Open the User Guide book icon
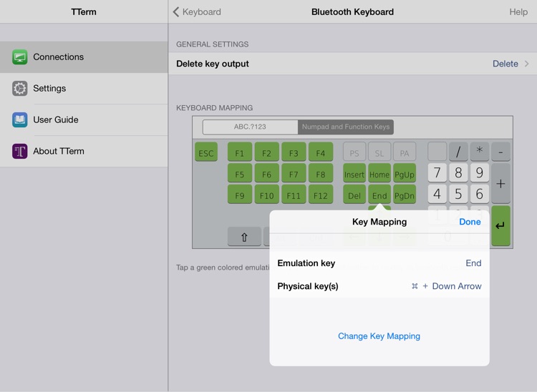Viewport: 537px width, 392px height. (20, 119)
